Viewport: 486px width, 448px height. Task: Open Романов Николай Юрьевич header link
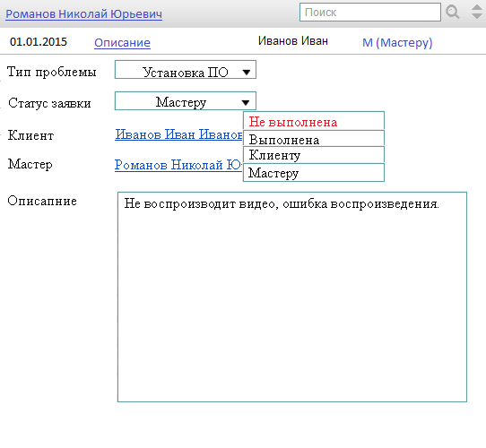click(83, 14)
